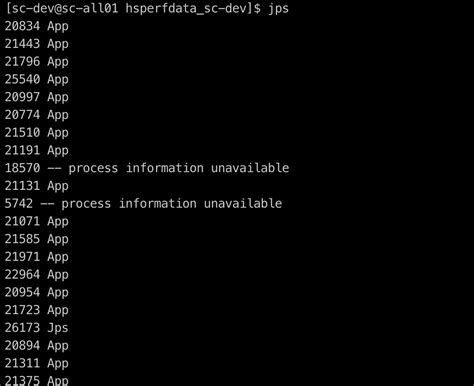Click the 26173 Jps process line
474x386 pixels.
tap(37, 328)
